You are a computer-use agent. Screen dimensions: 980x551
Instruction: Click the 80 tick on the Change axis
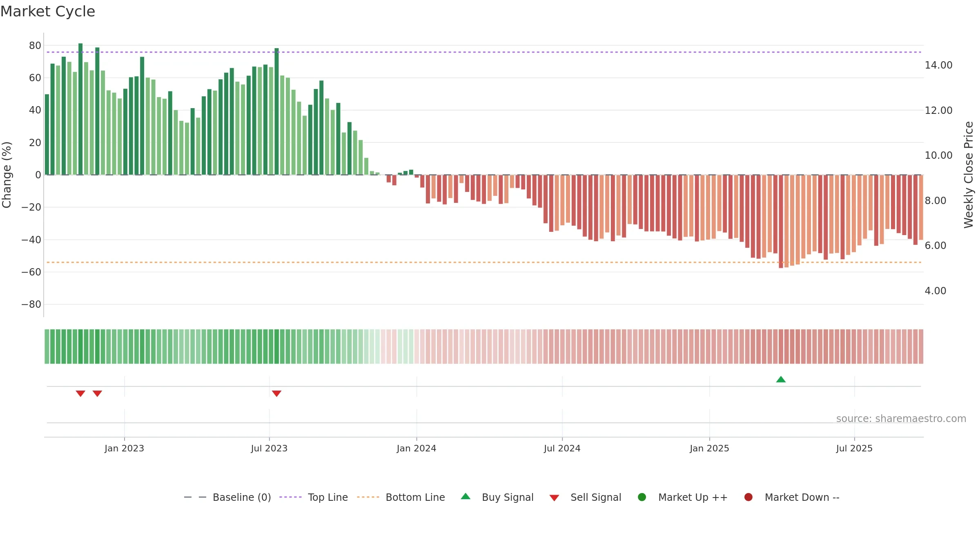(35, 46)
